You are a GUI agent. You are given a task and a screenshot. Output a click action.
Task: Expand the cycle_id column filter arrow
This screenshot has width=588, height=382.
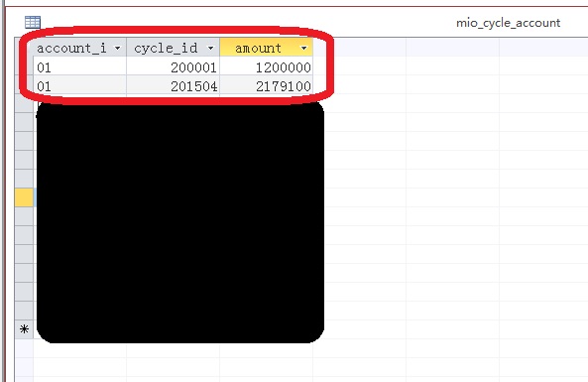click(211, 48)
